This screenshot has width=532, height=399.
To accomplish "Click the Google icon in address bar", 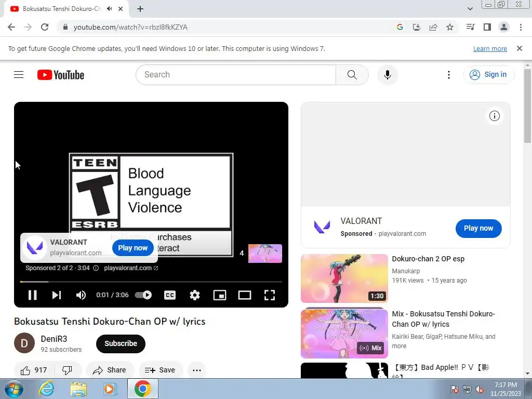I will point(400,27).
